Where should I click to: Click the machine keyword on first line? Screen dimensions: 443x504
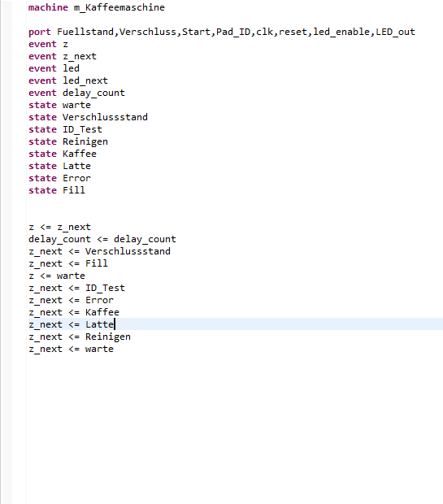(48, 7)
